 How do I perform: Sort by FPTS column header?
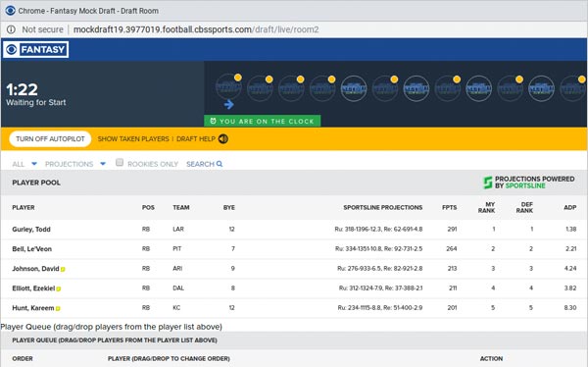[x=449, y=207]
